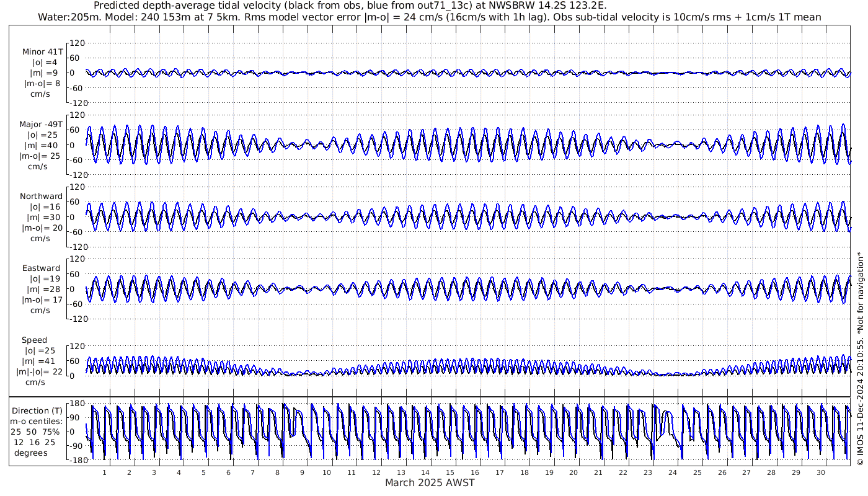Click "|m-o|= 25" in the Major panel

40,156
